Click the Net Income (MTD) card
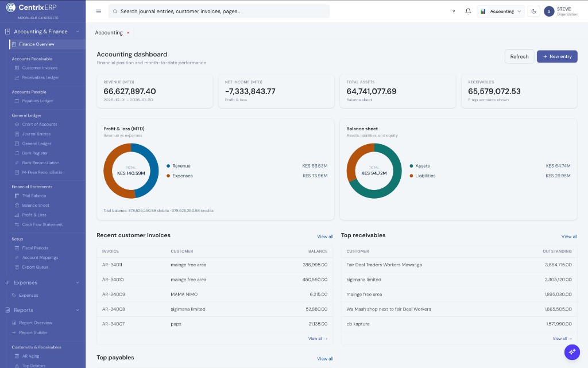Screen dimensions: 588x368 coord(276,91)
